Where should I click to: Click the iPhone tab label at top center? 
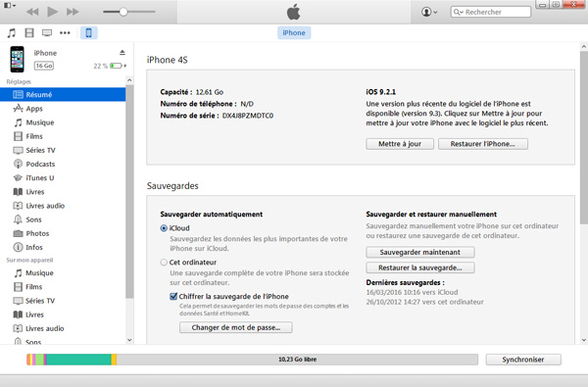tap(294, 33)
